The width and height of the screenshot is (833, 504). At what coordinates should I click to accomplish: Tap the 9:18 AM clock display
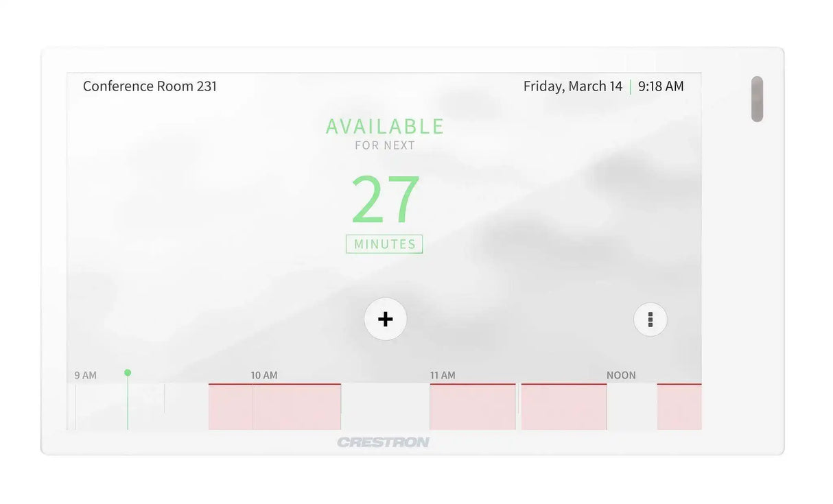[660, 86]
